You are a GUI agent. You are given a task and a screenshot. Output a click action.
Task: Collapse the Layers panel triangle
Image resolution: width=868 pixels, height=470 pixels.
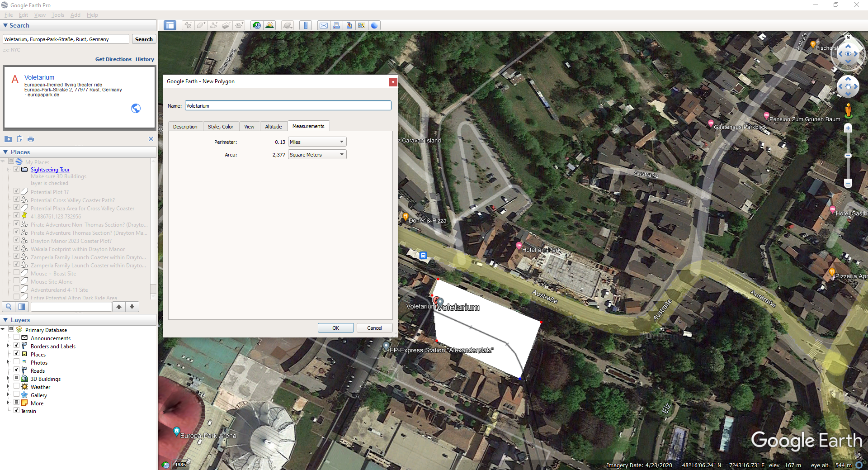[5, 320]
